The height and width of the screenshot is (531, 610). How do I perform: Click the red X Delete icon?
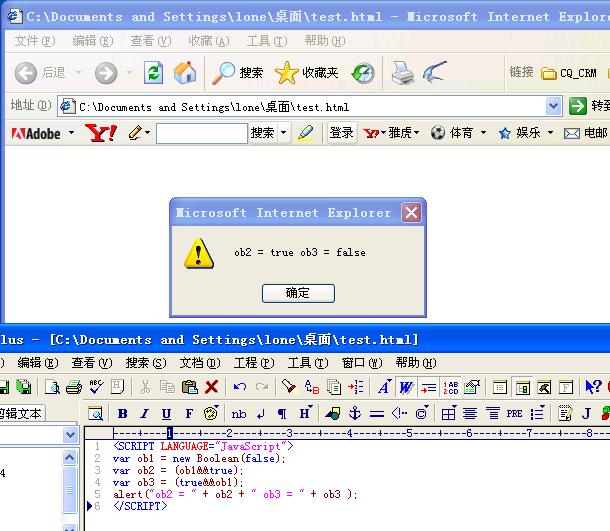211,387
